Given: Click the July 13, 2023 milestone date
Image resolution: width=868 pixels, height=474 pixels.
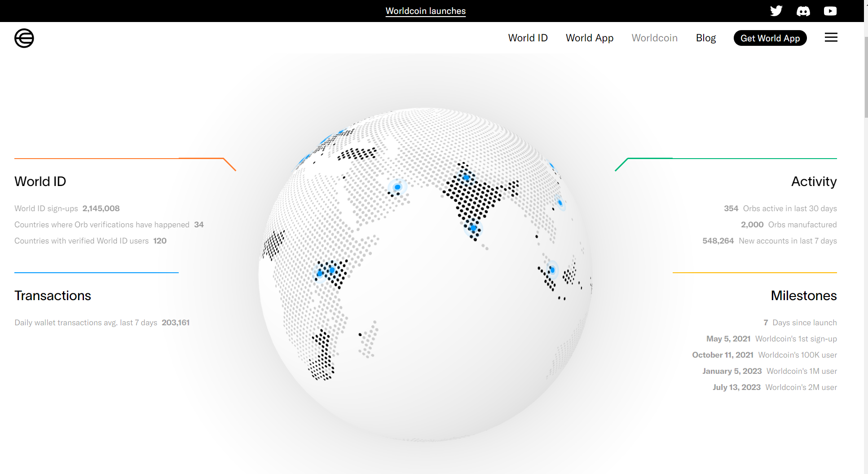Looking at the screenshot, I should point(736,387).
